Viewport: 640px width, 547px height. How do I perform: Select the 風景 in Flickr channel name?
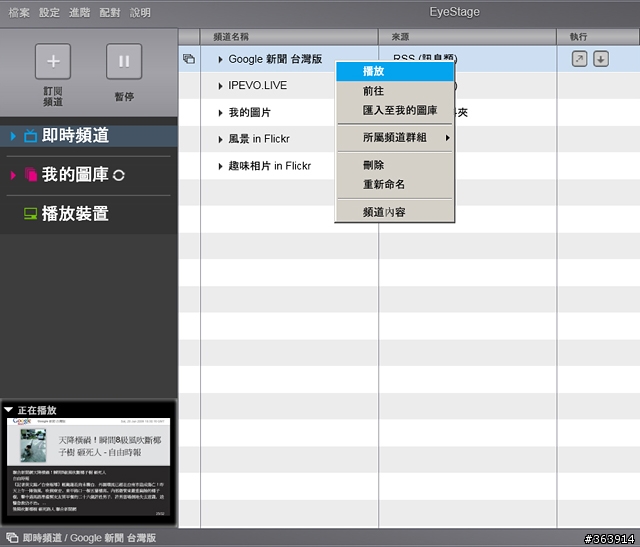coord(259,139)
